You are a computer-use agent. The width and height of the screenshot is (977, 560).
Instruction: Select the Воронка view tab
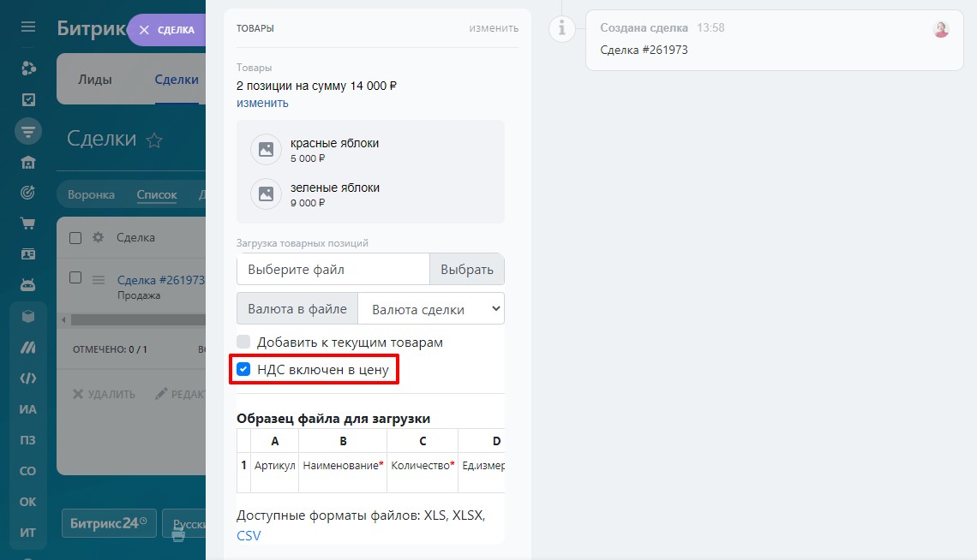tap(91, 194)
